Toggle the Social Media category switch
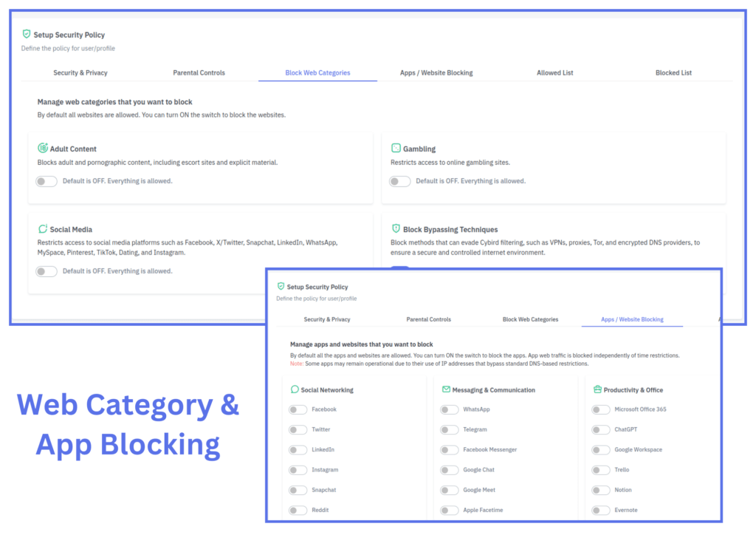This screenshot has height=535, width=756. pos(47,271)
